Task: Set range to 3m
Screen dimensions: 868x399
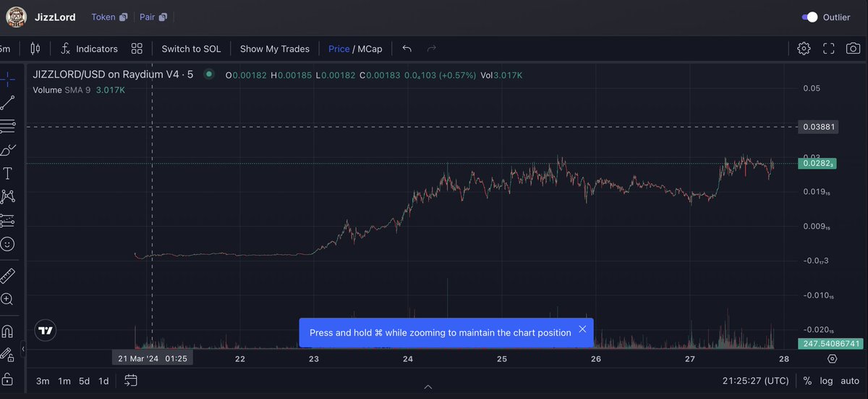Action: [43, 381]
